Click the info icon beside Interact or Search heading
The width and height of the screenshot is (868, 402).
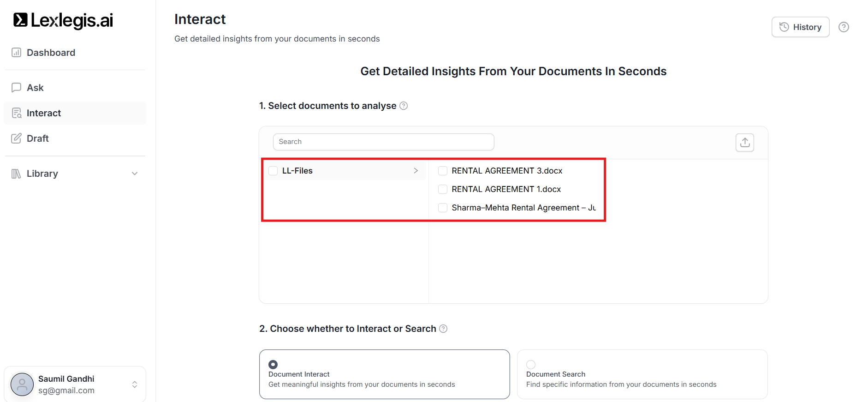click(x=443, y=329)
